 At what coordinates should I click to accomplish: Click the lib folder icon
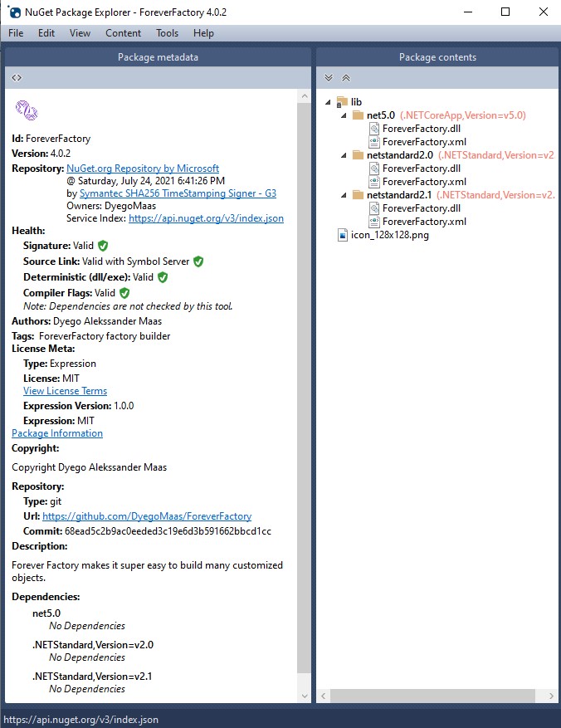click(342, 101)
